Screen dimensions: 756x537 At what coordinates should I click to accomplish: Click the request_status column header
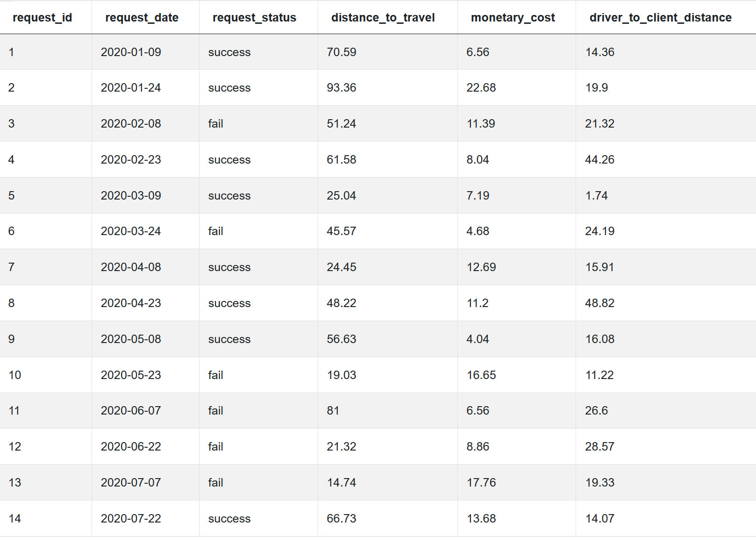[254, 18]
